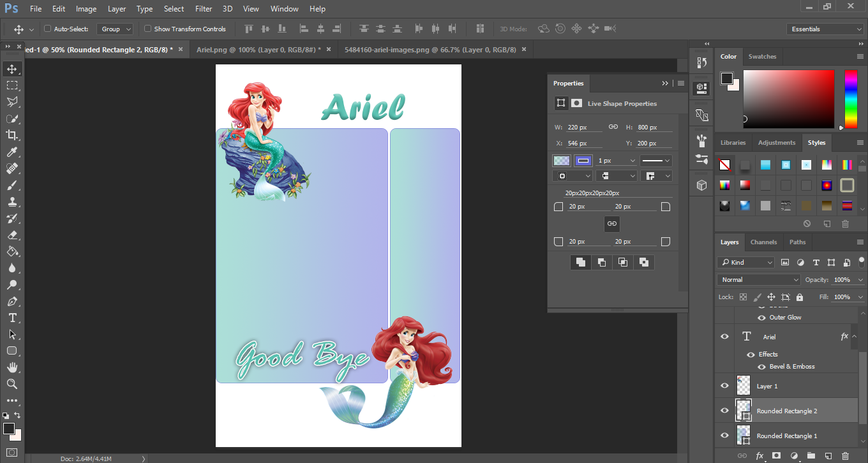
Task: Click the shape stroke color swatch
Action: (583, 161)
